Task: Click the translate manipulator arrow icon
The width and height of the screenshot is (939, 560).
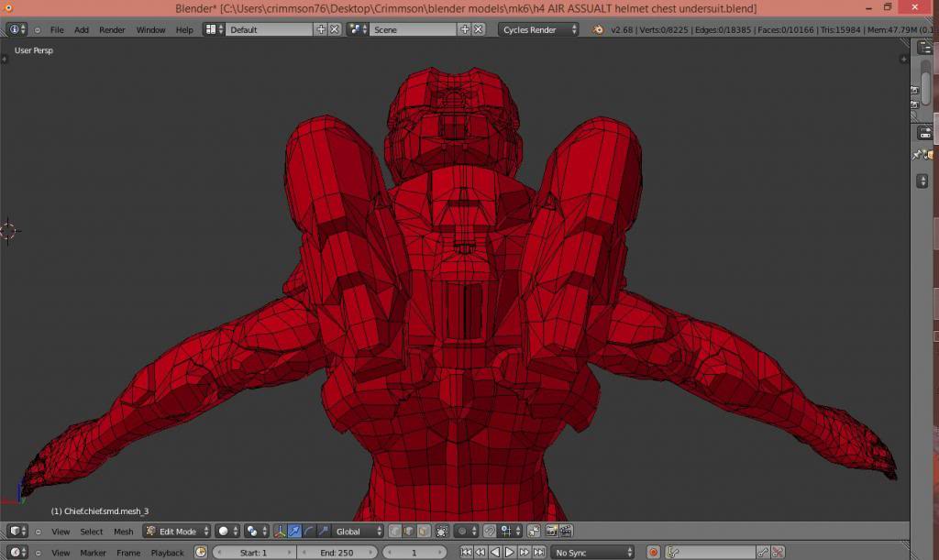Action: (294, 532)
